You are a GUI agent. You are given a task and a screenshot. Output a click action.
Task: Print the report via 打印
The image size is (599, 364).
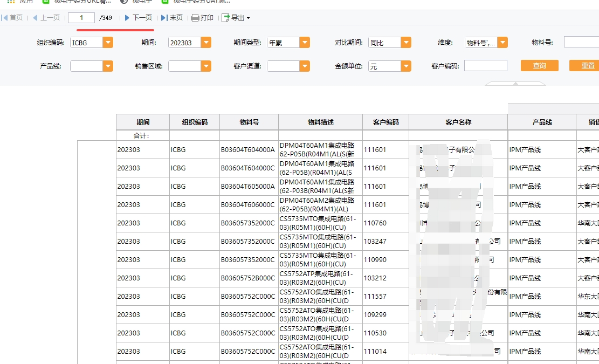tap(202, 18)
